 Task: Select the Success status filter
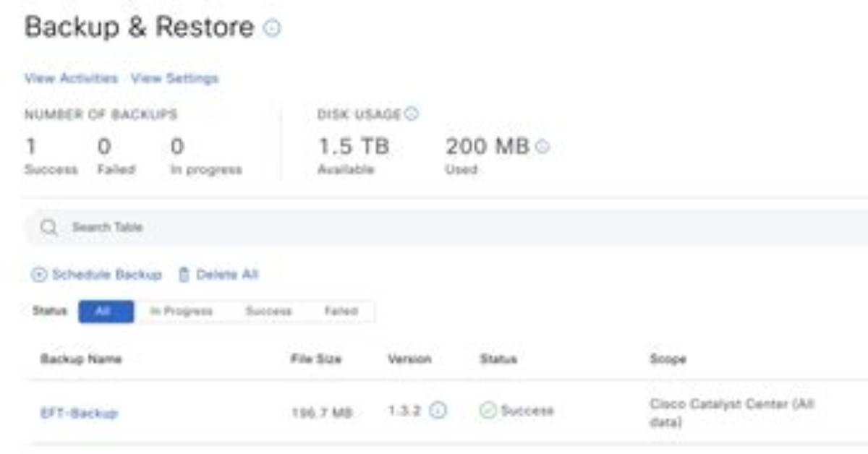click(268, 311)
